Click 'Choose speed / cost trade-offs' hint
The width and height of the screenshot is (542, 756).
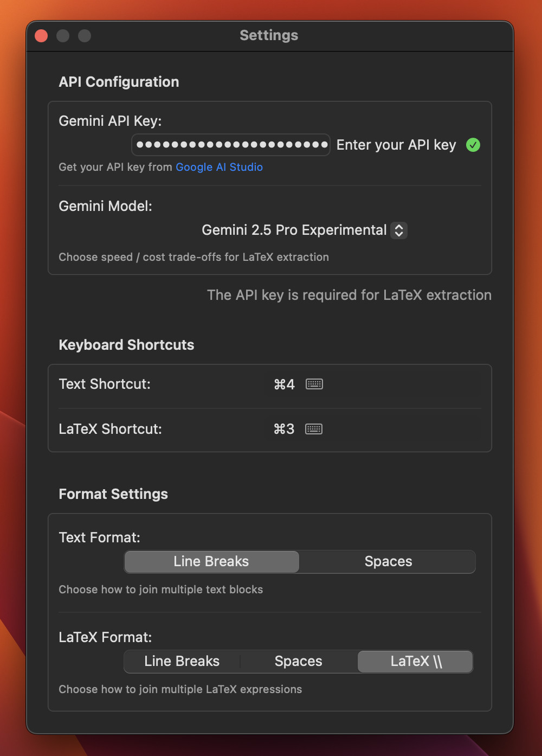193,257
